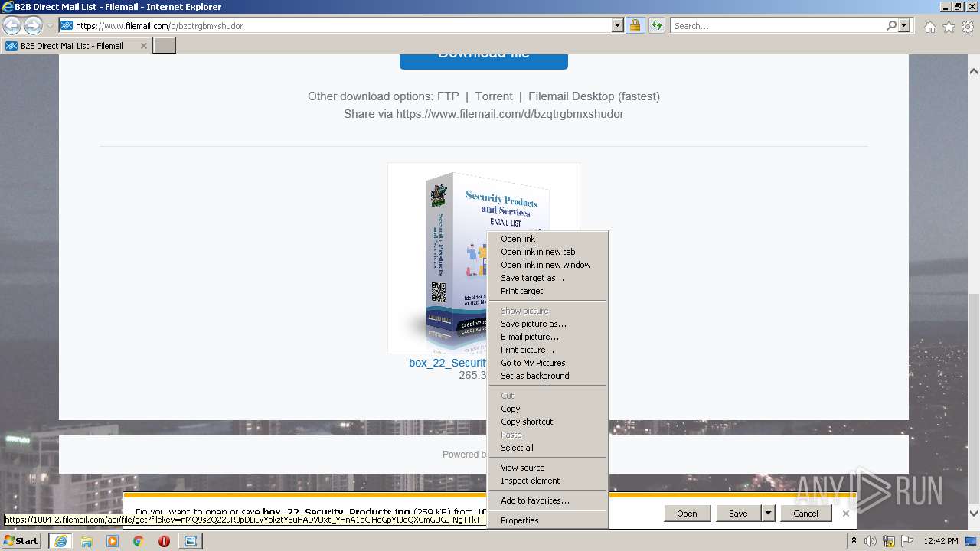980x551 pixels.
Task: Open the FTP download option link
Action: click(448, 96)
